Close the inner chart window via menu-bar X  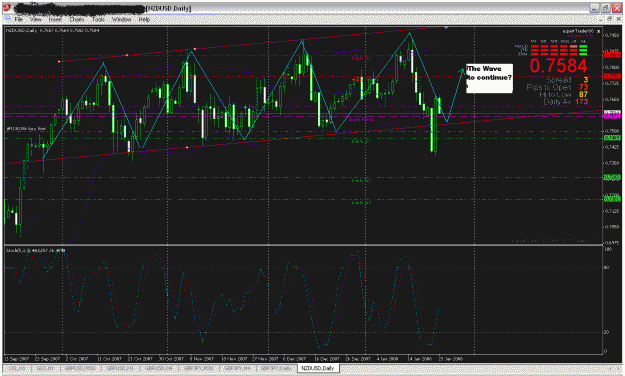(618, 19)
